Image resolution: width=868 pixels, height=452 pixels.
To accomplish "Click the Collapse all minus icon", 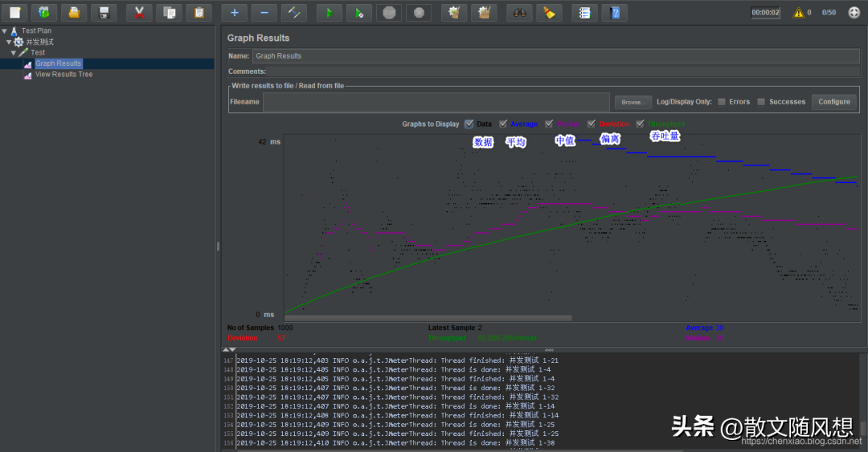I will coord(264,12).
